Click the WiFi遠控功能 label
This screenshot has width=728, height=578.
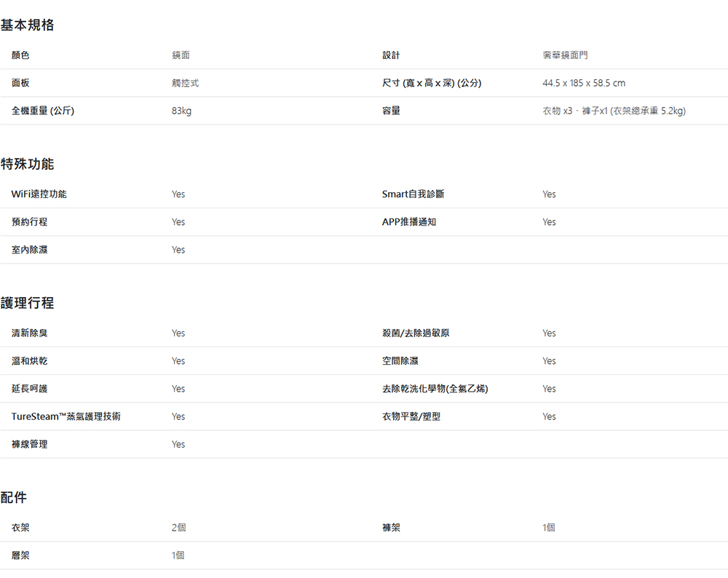tap(39, 194)
